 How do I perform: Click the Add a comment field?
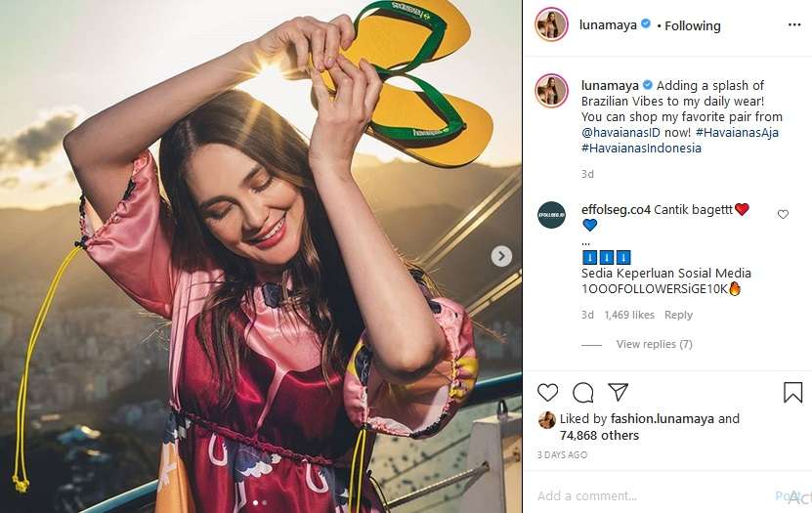click(645, 495)
